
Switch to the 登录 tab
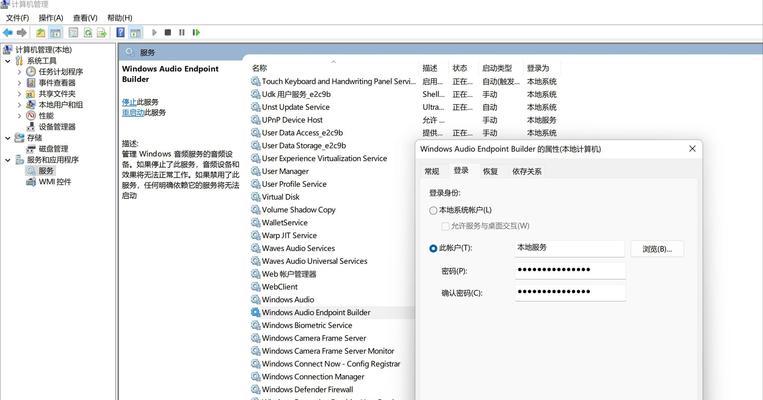click(461, 170)
